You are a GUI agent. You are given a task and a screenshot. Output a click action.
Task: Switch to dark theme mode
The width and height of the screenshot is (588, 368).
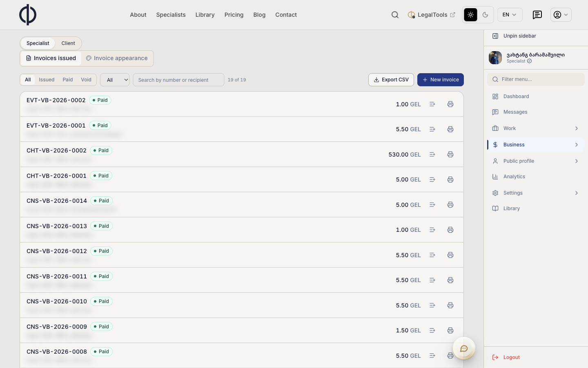[486, 15]
